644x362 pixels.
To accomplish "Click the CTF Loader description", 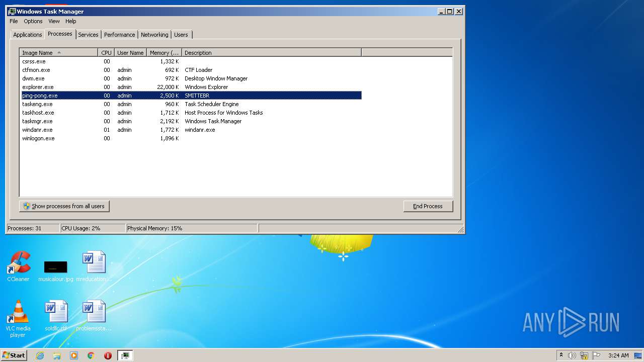I will coord(199,70).
